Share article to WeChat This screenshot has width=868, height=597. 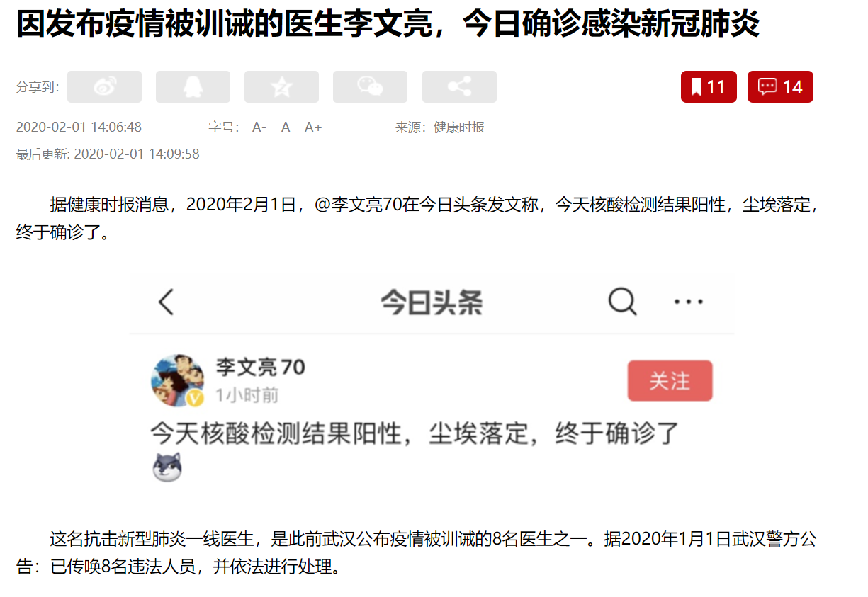(x=370, y=86)
